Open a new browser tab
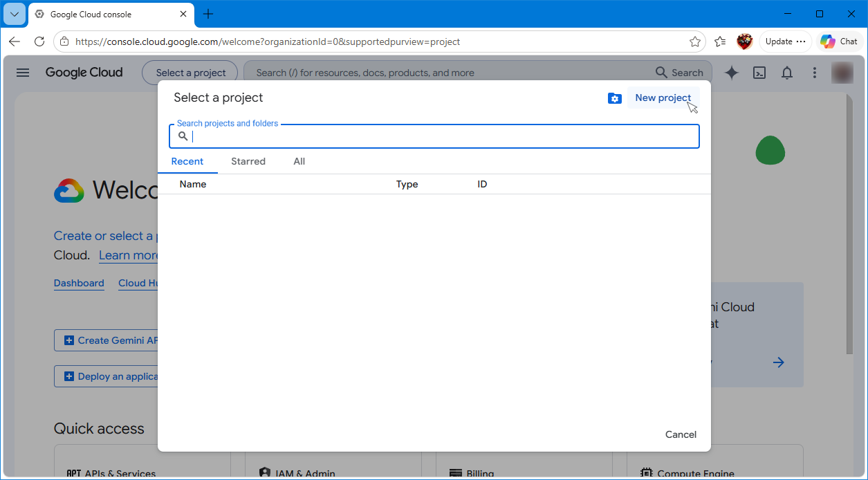 click(208, 14)
